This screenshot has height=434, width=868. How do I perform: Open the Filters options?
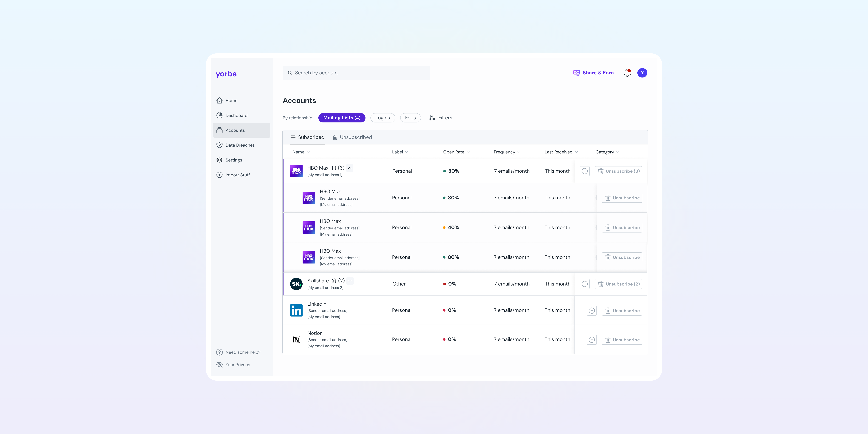440,118
